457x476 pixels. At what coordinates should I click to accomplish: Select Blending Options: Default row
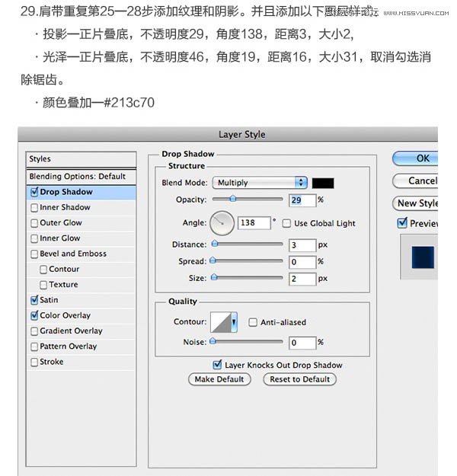click(x=81, y=177)
